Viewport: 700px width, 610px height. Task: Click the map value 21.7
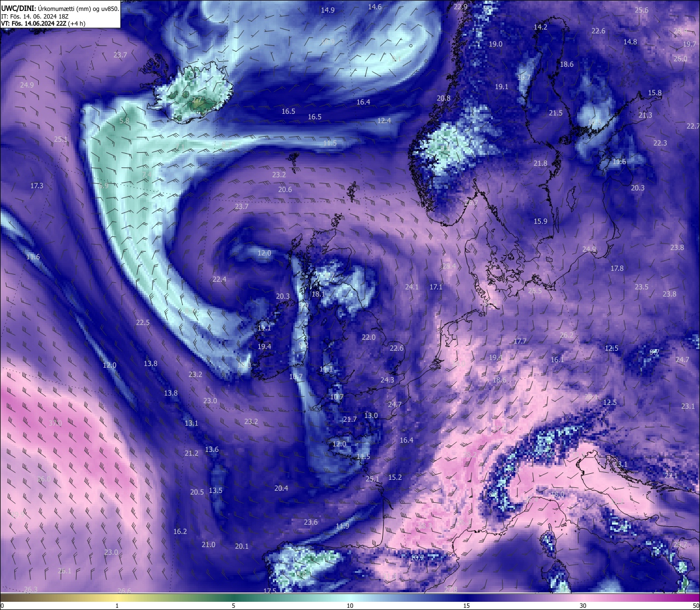(x=349, y=419)
